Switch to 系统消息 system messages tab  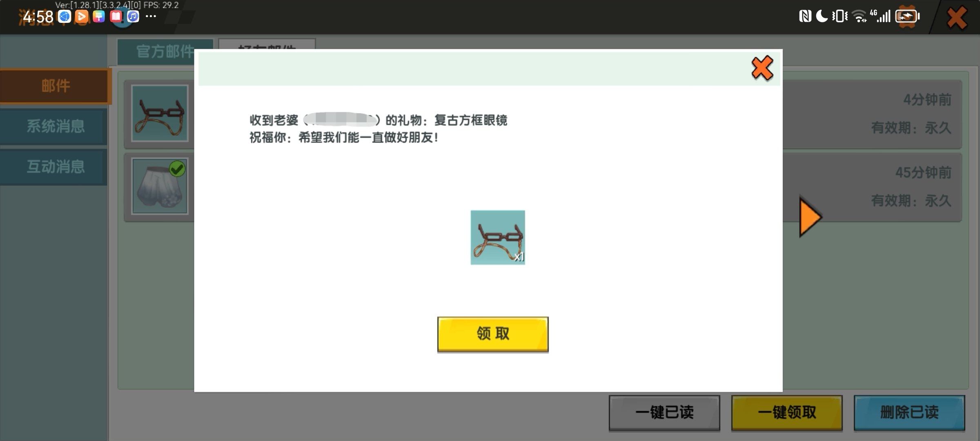click(56, 126)
